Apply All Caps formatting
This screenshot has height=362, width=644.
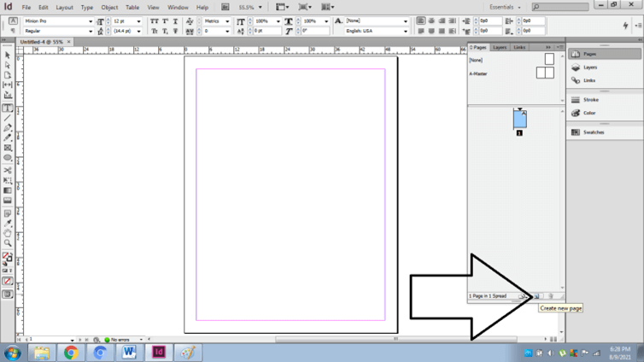tap(154, 21)
